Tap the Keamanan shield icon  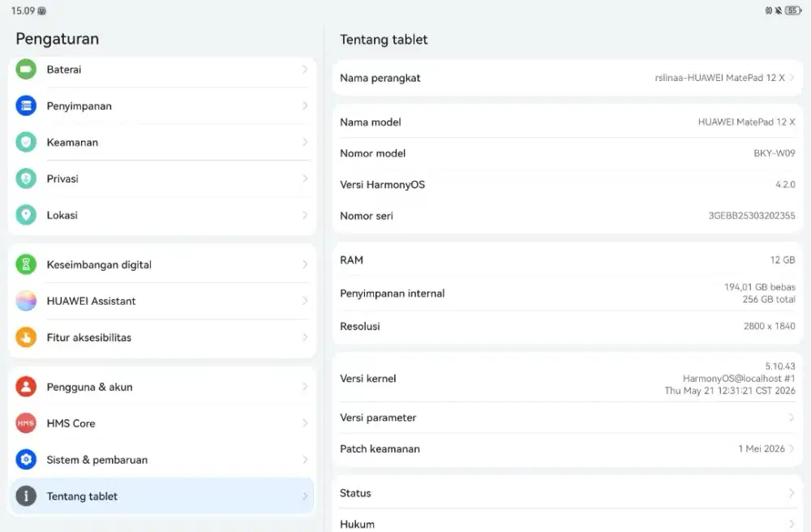pyautogui.click(x=26, y=142)
